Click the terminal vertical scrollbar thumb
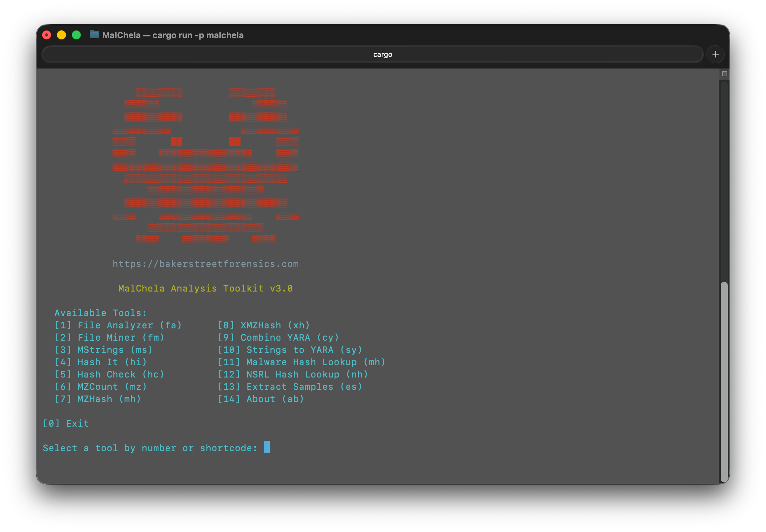 tap(724, 381)
